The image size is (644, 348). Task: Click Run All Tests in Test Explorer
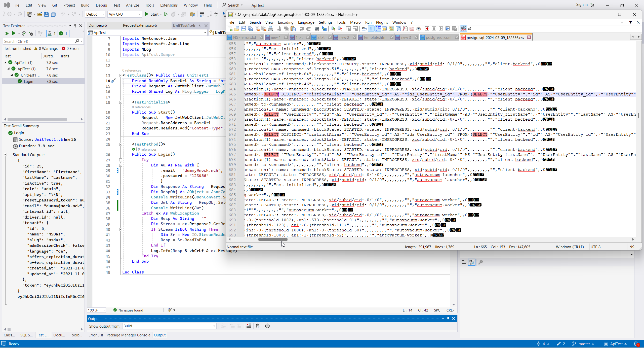(7, 33)
